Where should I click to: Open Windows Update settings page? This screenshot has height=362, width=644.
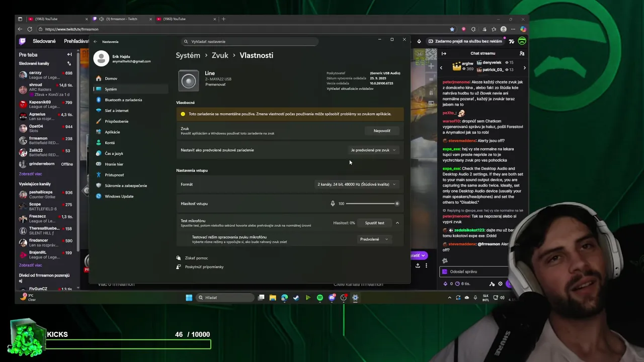[x=130, y=196]
